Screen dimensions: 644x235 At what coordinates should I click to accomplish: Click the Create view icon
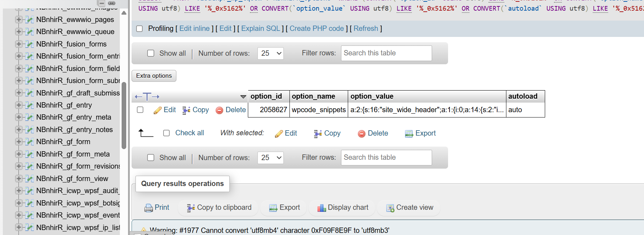[390, 208]
